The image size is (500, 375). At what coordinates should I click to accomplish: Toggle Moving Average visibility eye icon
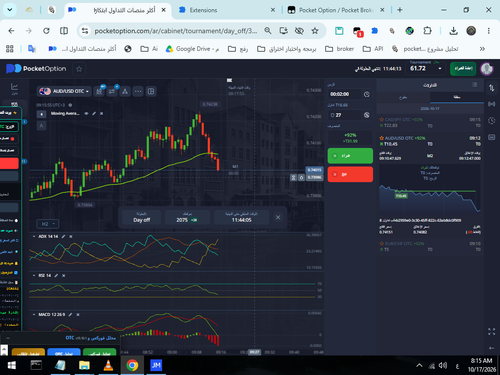(86, 114)
